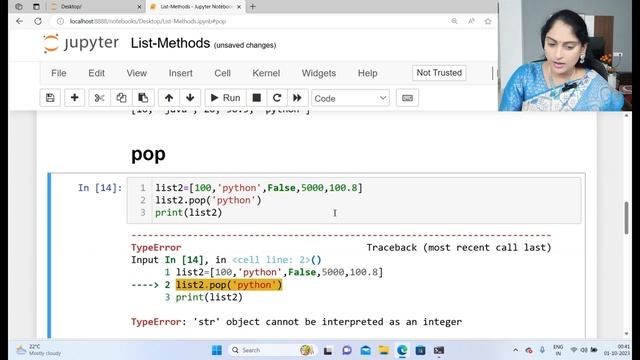The width and height of the screenshot is (640, 360).
Task: Click the print(list2) line in the cell
Action: pos(189,213)
